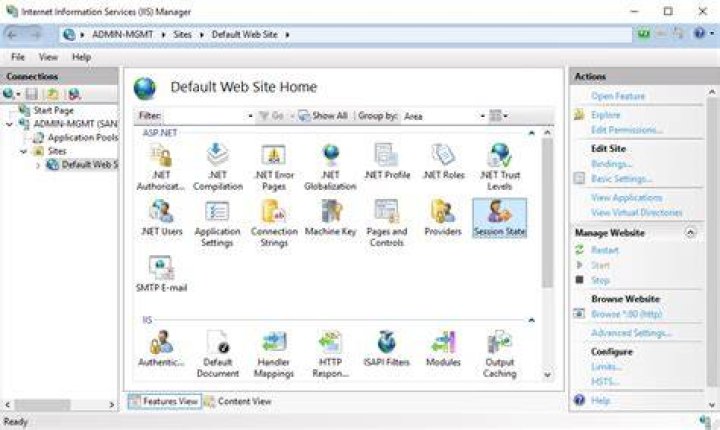The height and width of the screenshot is (430, 720).
Task: Open the Filter dropdown arrow
Action: coord(250,116)
